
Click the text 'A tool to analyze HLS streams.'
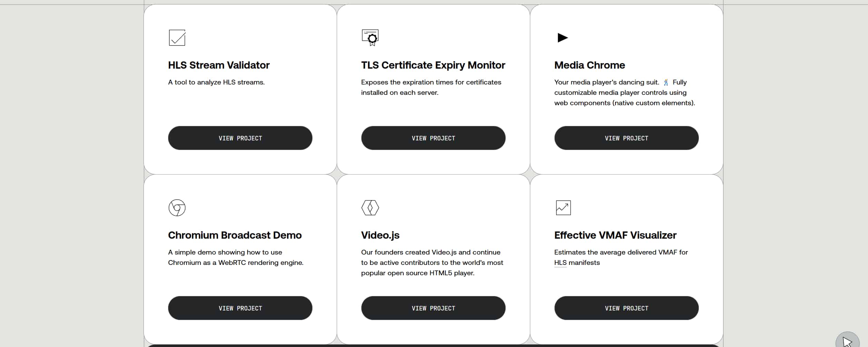[x=216, y=82]
